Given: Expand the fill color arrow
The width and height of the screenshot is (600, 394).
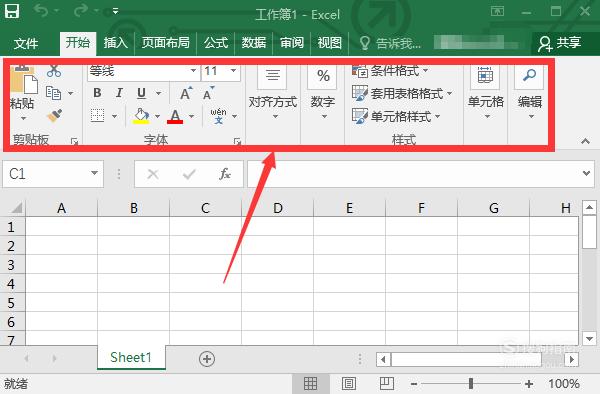Looking at the screenshot, I should coord(157,116).
